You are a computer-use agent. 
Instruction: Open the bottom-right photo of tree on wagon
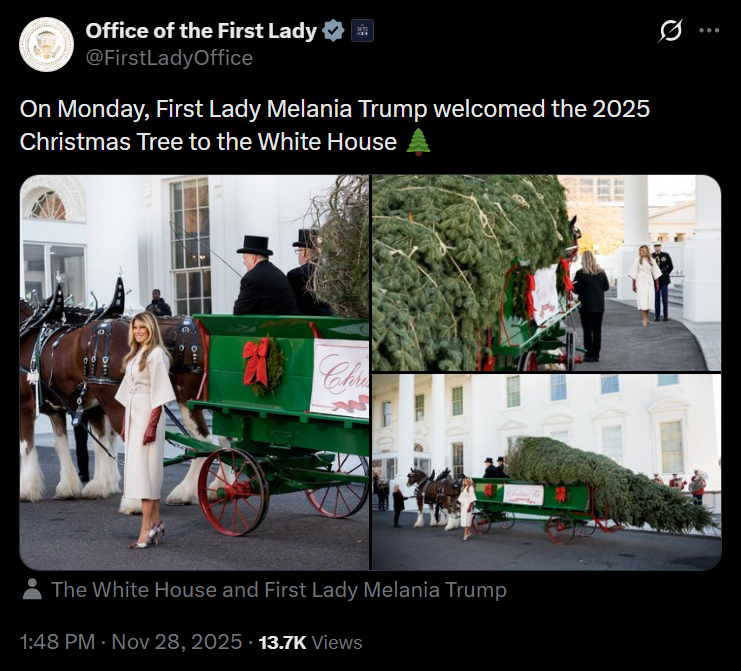coord(546,472)
